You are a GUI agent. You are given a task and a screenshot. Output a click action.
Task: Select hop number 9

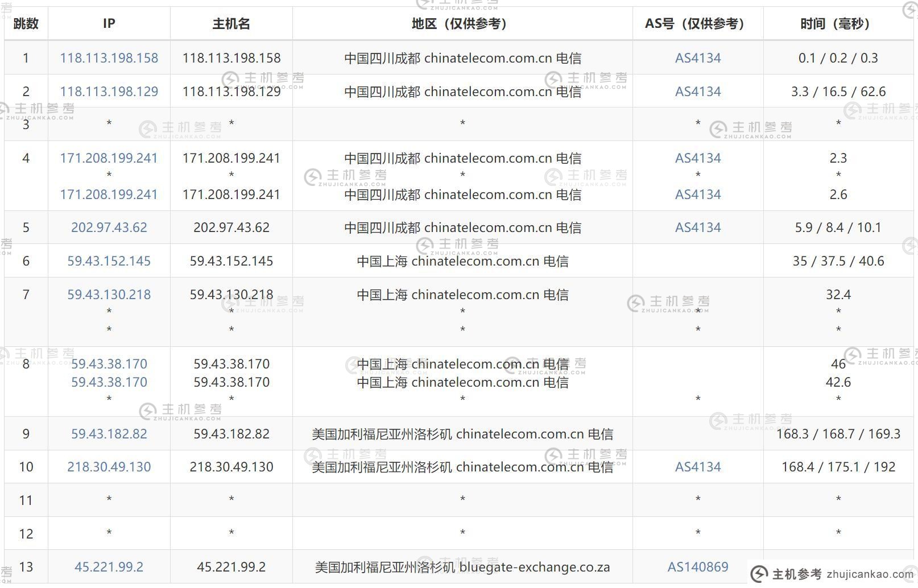coord(26,434)
